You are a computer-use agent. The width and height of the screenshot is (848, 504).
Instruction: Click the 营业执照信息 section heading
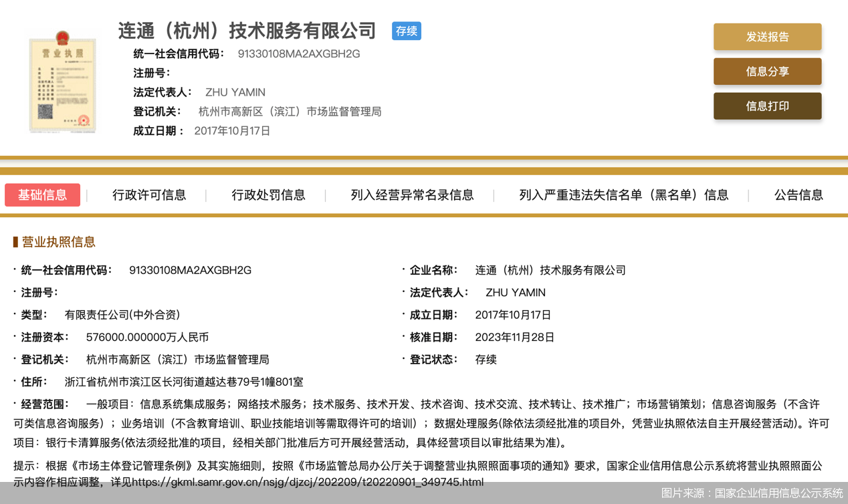click(x=59, y=242)
